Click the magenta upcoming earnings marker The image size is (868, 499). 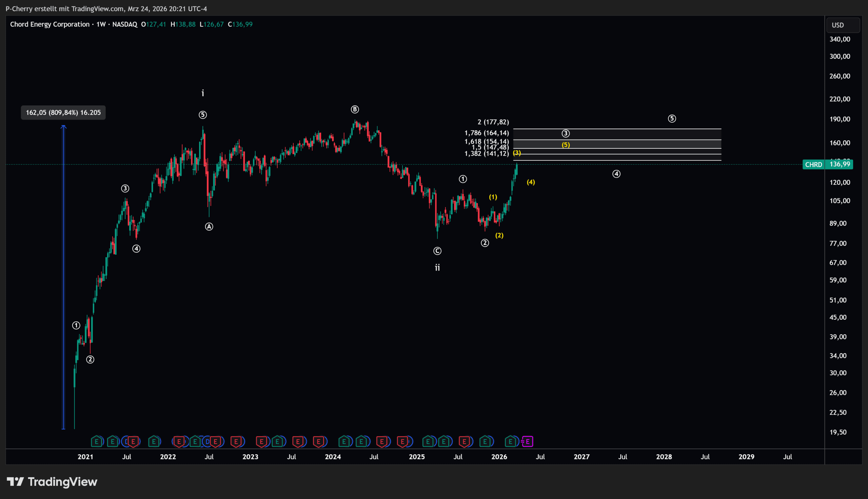[x=527, y=441]
